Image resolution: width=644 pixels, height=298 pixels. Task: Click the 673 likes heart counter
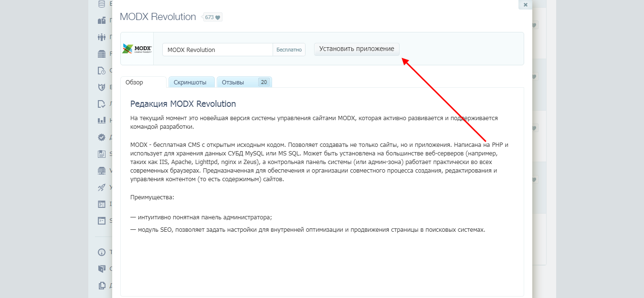[x=213, y=17]
